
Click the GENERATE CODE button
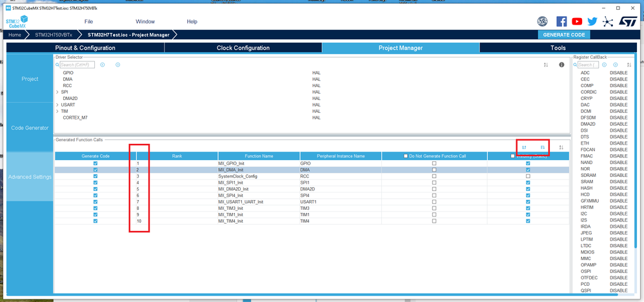point(564,35)
